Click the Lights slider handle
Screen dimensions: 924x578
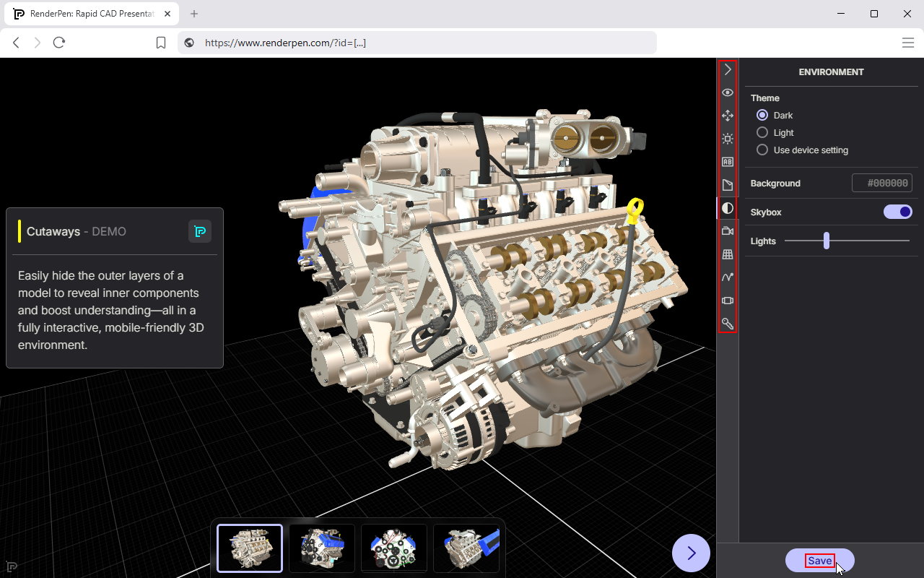click(x=827, y=241)
